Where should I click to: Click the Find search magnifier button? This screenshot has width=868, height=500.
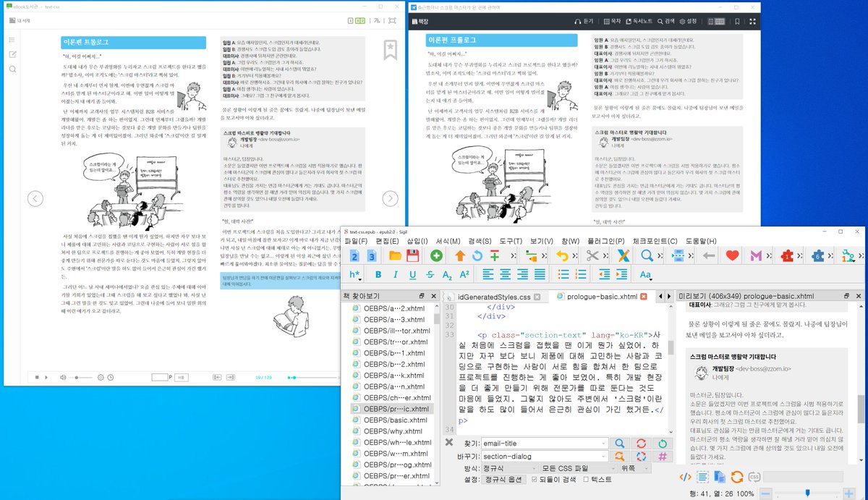click(x=620, y=444)
